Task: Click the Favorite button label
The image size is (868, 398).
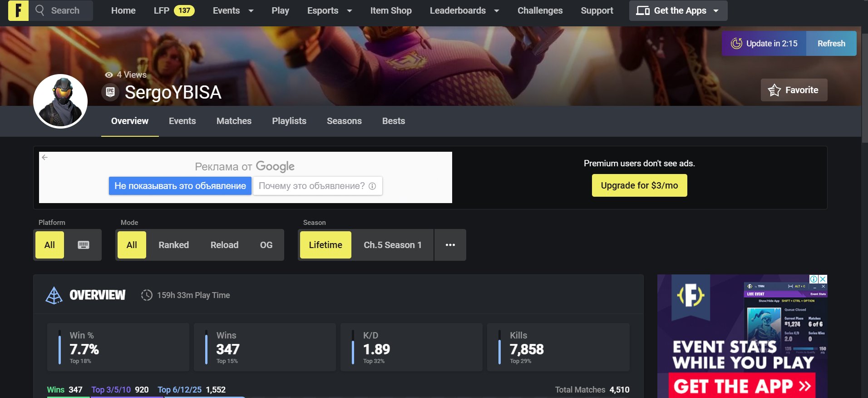Action: click(802, 90)
